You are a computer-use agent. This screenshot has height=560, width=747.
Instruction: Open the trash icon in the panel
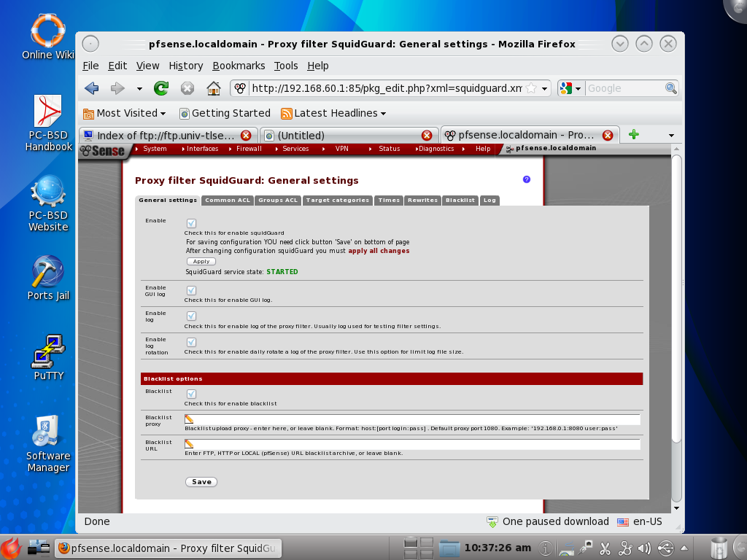[x=719, y=548]
